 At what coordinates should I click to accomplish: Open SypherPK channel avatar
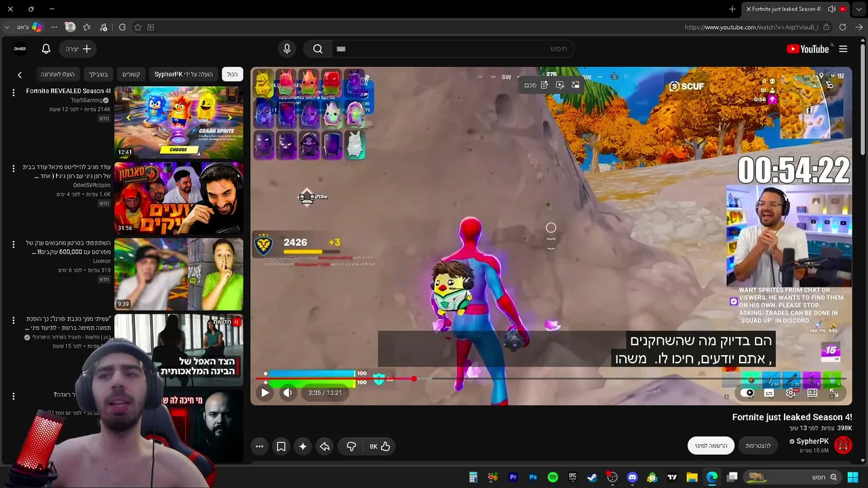(x=843, y=445)
